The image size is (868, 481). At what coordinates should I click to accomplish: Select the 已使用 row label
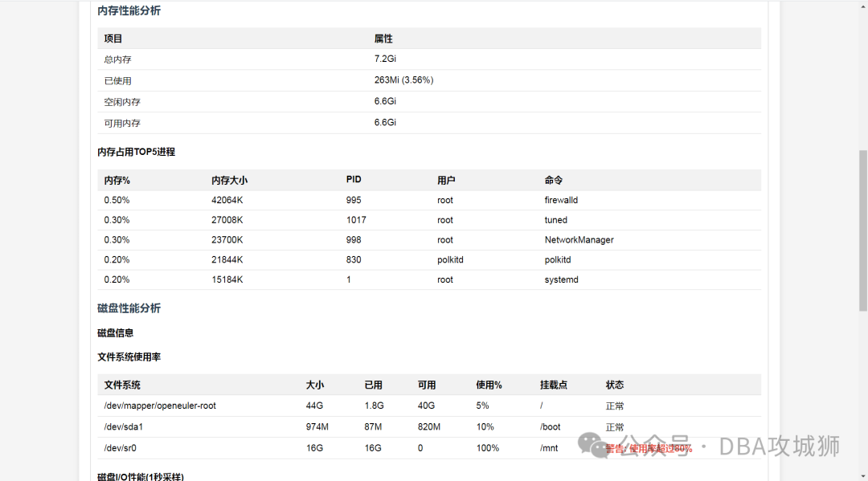tap(117, 81)
